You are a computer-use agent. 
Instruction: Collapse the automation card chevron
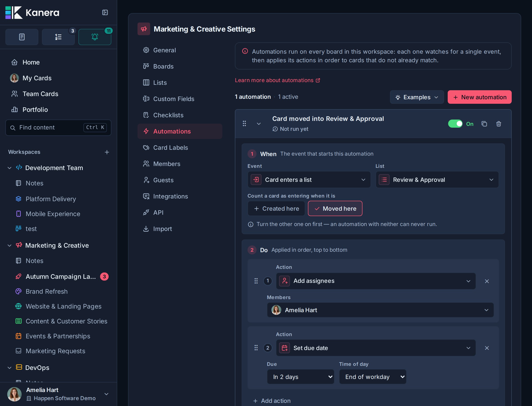click(x=259, y=124)
